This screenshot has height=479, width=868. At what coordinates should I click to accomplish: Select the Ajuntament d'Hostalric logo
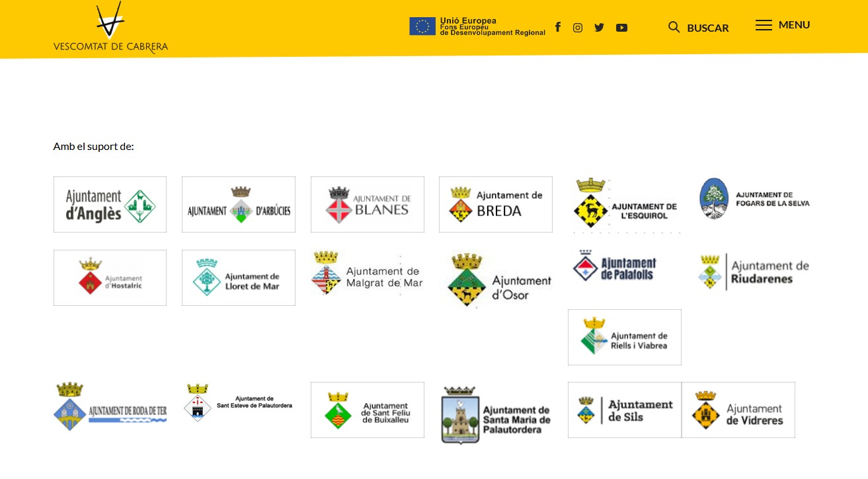coord(110,278)
